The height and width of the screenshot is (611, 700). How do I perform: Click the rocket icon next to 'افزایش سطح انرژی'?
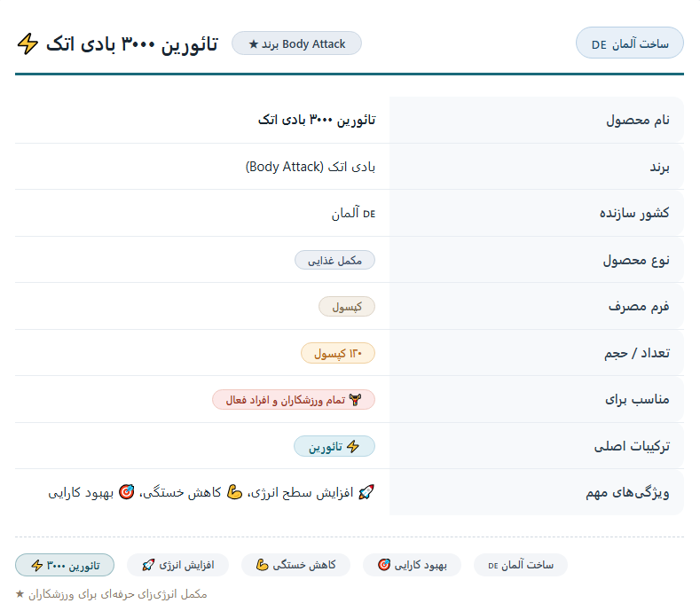click(366, 492)
